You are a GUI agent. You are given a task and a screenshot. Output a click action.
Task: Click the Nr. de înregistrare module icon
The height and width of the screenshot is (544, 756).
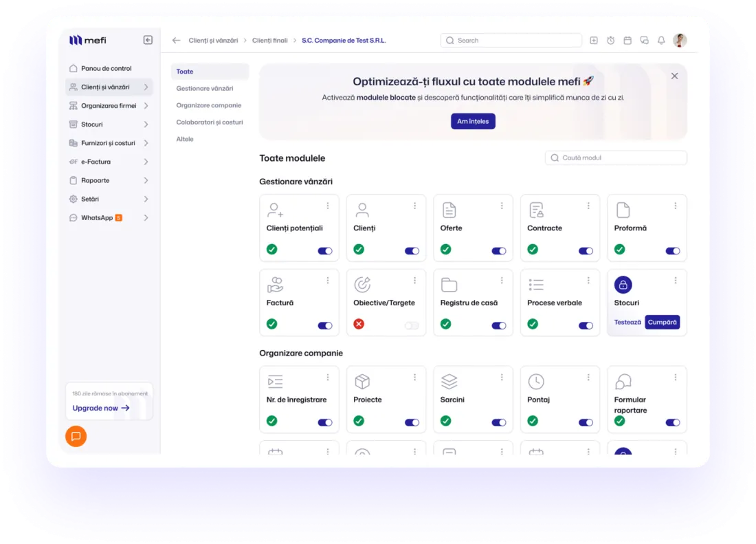[276, 382]
